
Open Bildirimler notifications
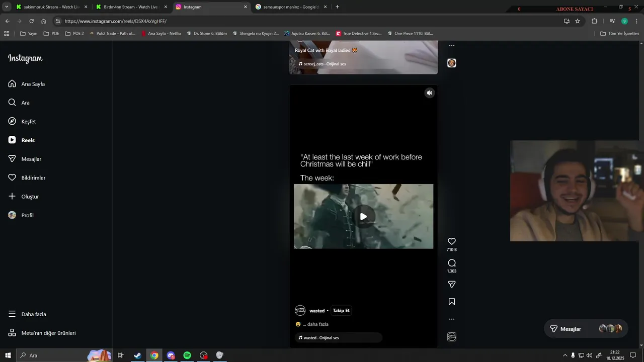(27, 178)
